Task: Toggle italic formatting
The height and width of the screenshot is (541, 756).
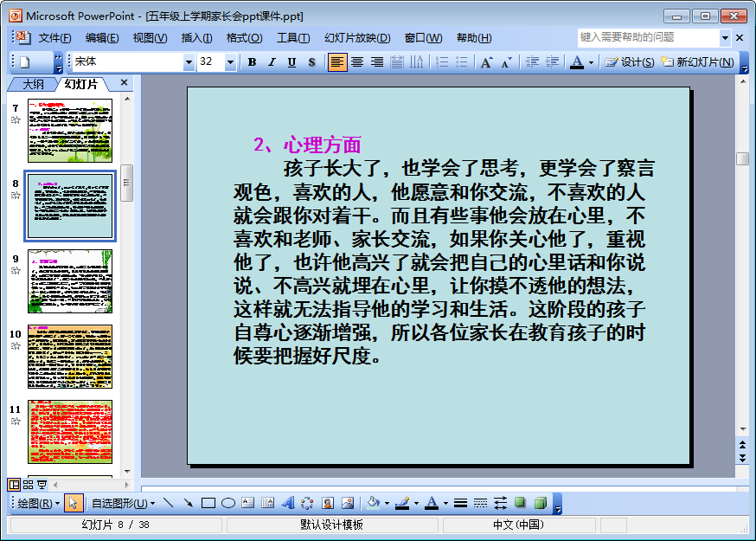Action: click(272, 61)
